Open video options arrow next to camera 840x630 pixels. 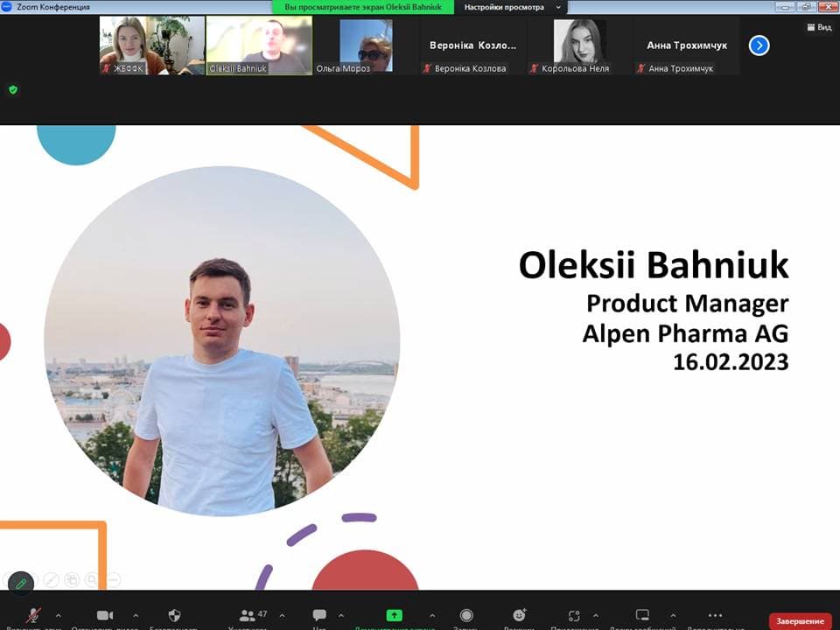pyautogui.click(x=136, y=615)
